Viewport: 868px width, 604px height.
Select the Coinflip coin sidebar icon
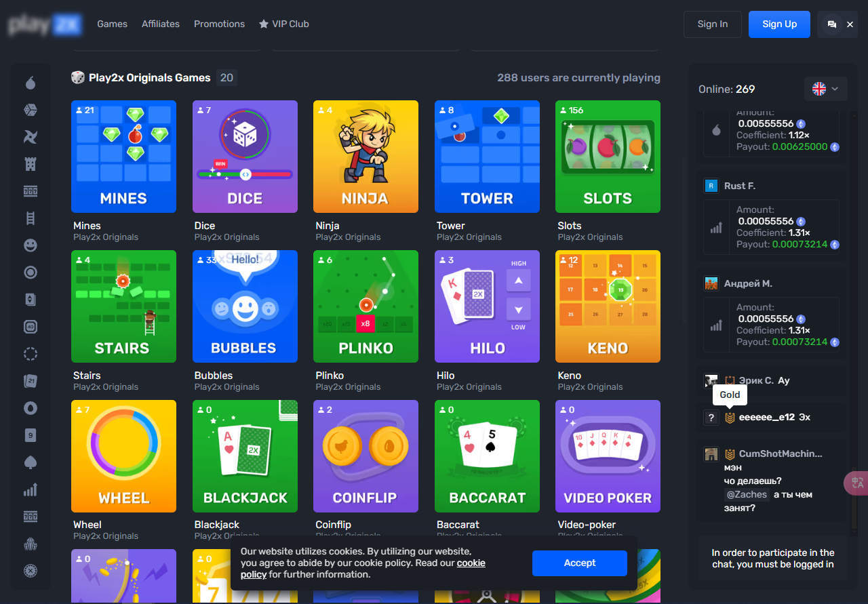point(31,408)
